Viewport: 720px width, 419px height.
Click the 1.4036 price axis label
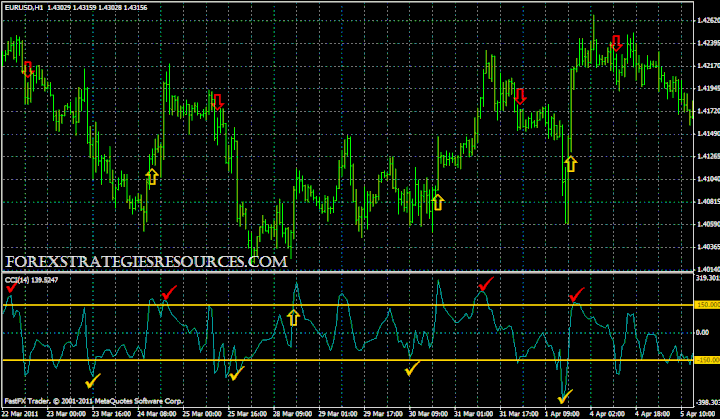click(x=708, y=247)
